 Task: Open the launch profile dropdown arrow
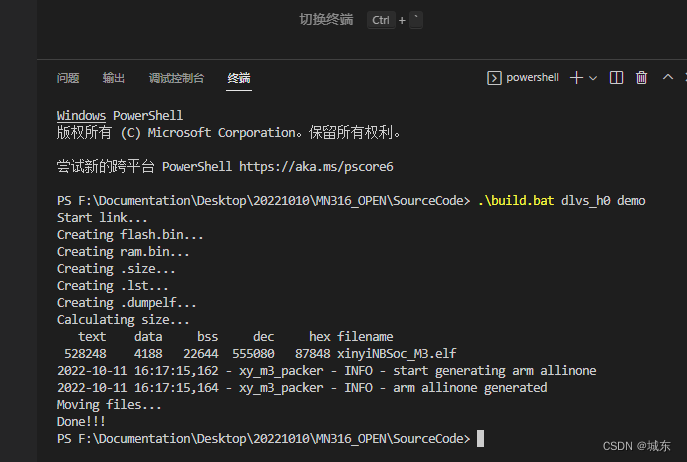(x=593, y=78)
